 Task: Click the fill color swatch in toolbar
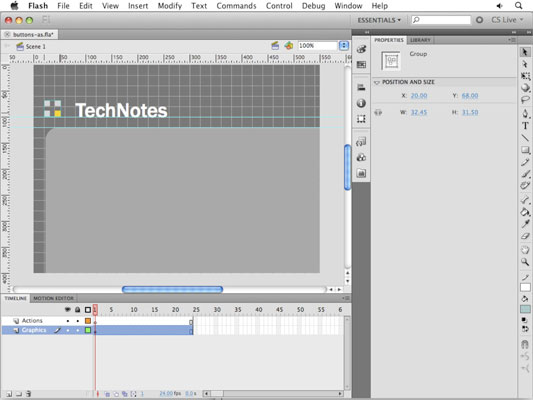pyautogui.click(x=525, y=309)
